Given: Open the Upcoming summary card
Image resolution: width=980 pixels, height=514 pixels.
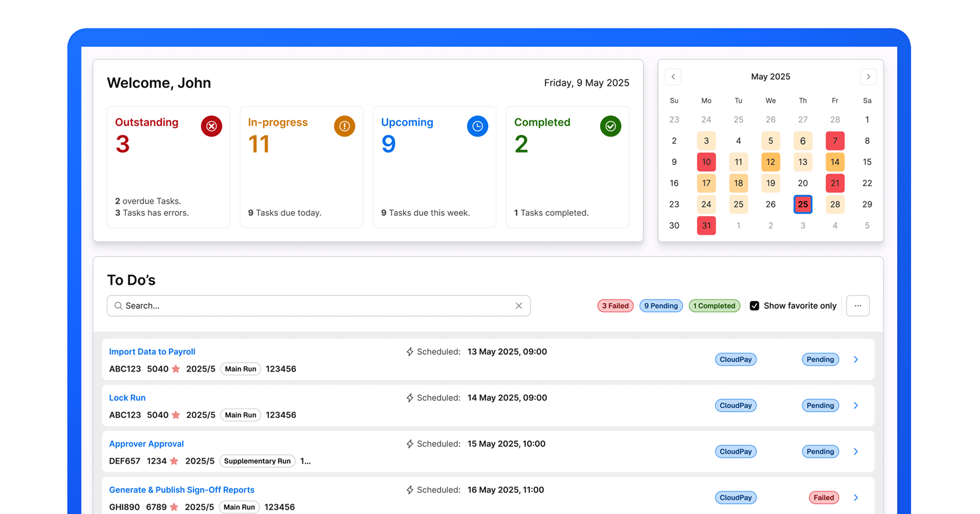Looking at the screenshot, I should [435, 167].
